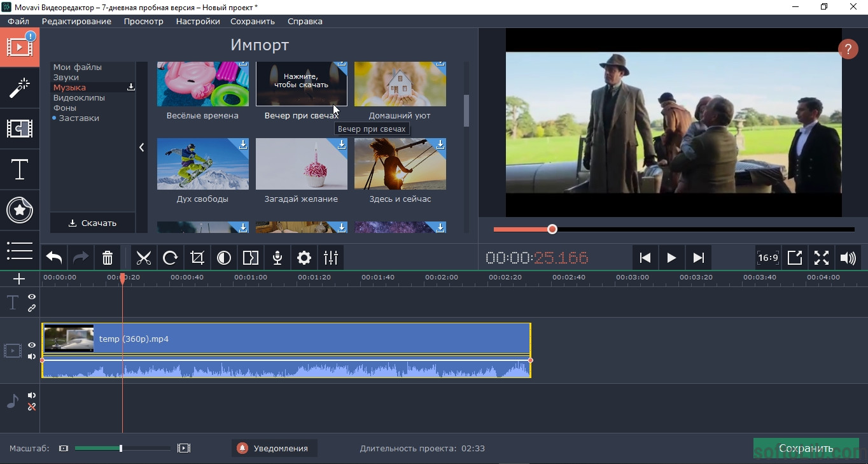Open the Уведомления notifications button

click(x=274, y=448)
